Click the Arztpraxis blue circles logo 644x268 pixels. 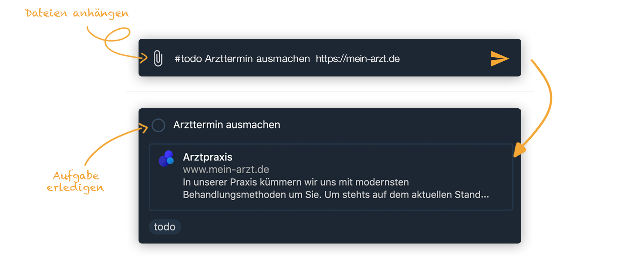pyautogui.click(x=166, y=159)
